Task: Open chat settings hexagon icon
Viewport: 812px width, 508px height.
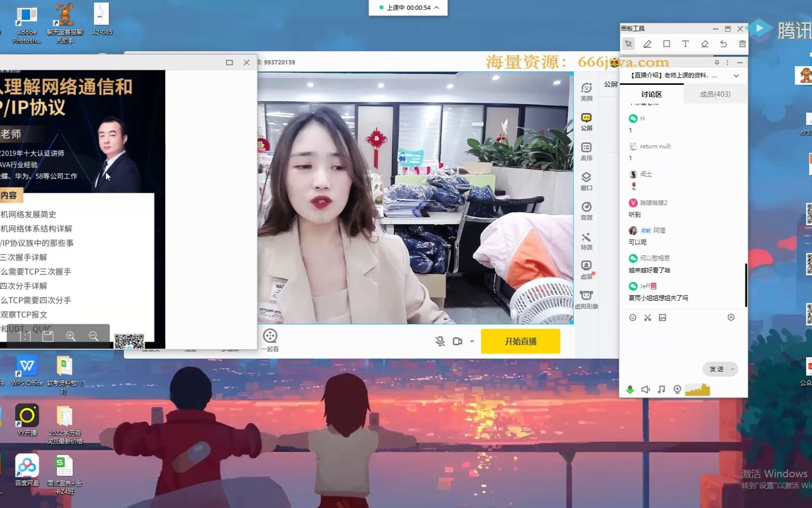Action: click(731, 317)
